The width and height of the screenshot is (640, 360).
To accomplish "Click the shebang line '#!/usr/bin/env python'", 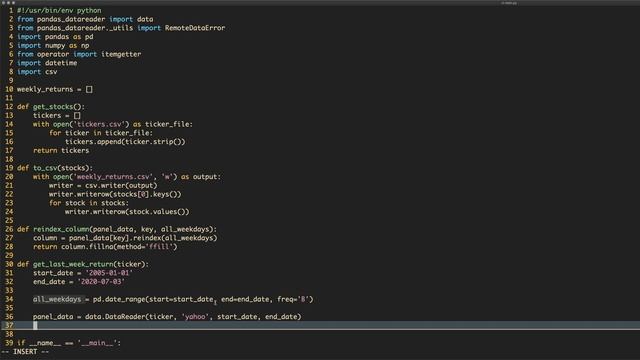I will [x=59, y=10].
